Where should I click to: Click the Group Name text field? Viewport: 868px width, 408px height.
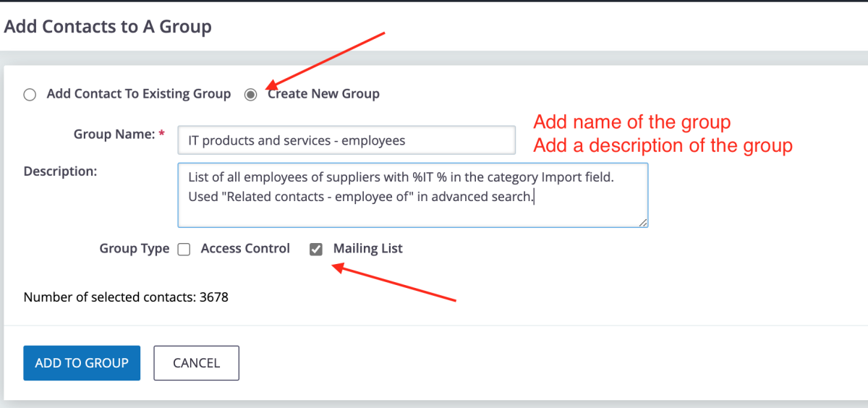click(346, 140)
